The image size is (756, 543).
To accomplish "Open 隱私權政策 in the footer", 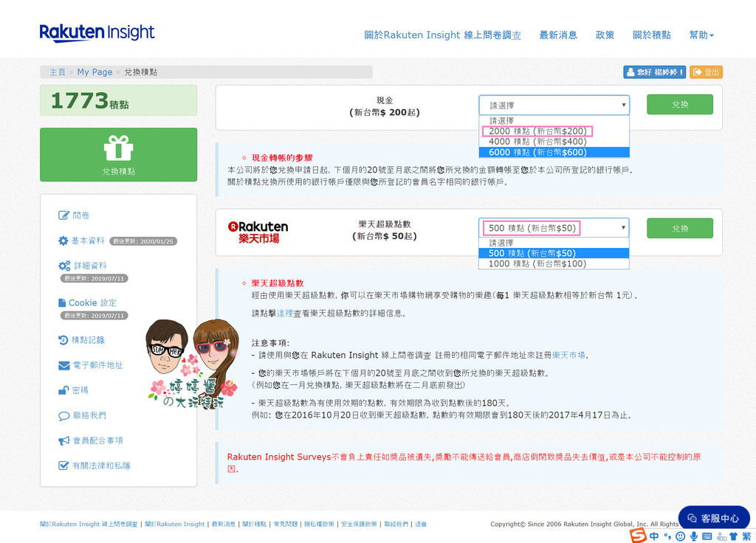I will [319, 525].
